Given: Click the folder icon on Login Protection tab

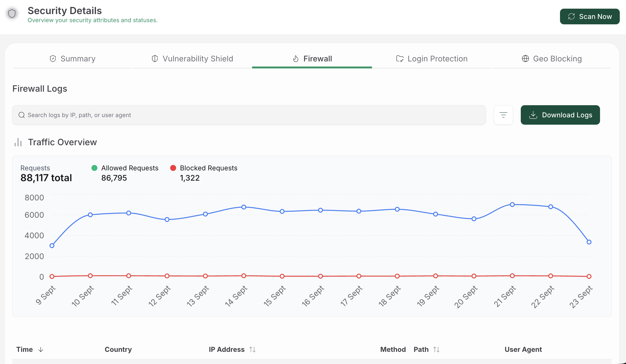Looking at the screenshot, I should point(400,59).
